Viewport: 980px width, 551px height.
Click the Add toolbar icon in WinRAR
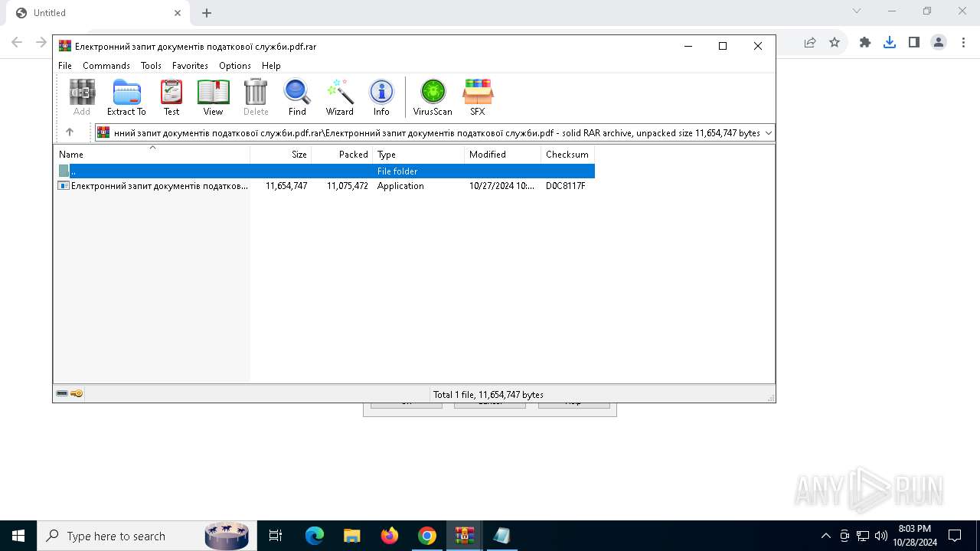(82, 97)
